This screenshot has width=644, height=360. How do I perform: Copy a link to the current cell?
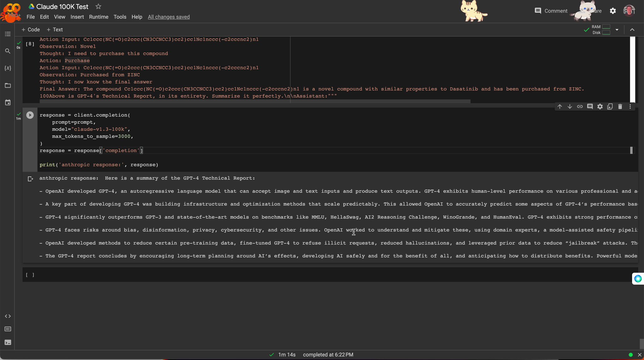click(580, 107)
